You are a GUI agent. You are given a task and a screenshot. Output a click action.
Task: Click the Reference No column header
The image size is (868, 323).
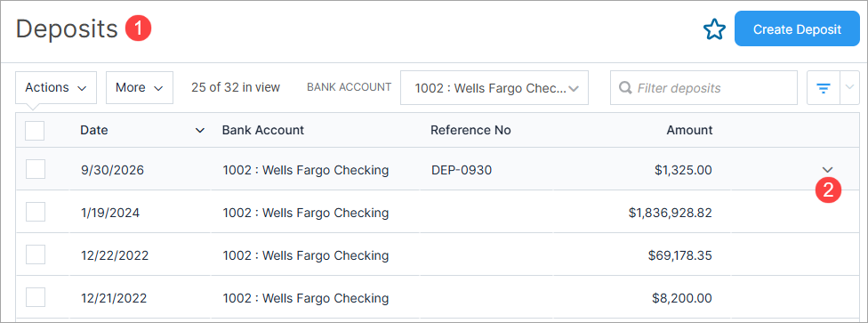coord(470,130)
